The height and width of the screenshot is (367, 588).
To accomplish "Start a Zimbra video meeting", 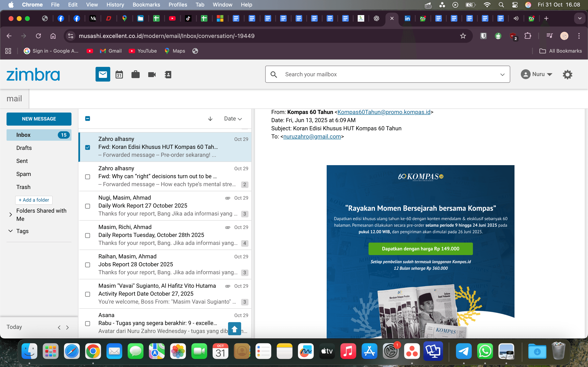I will point(151,74).
